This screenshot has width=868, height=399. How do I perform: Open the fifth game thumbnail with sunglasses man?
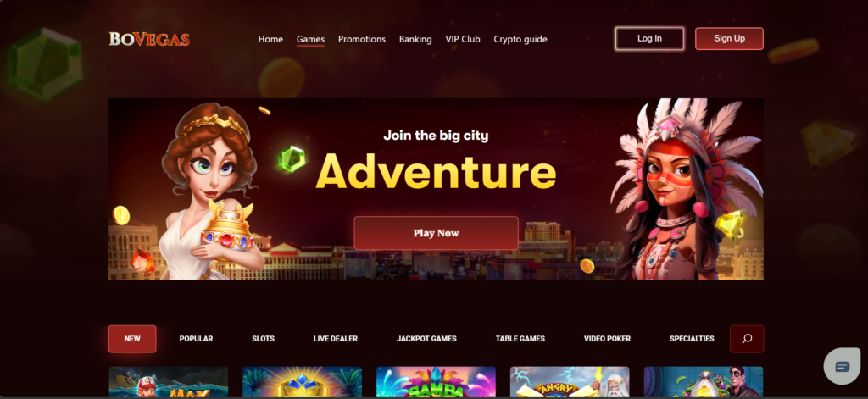point(704,382)
